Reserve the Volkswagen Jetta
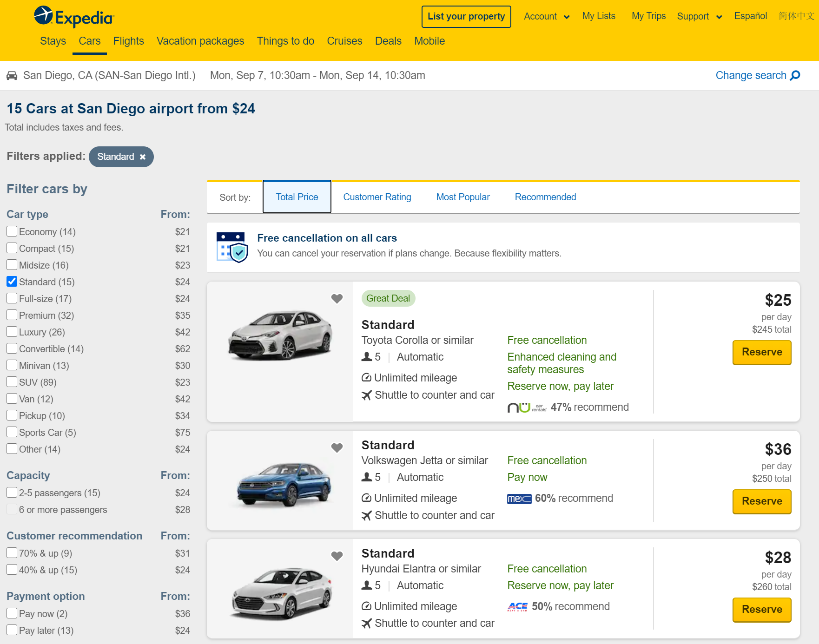This screenshot has width=819, height=644. point(761,501)
